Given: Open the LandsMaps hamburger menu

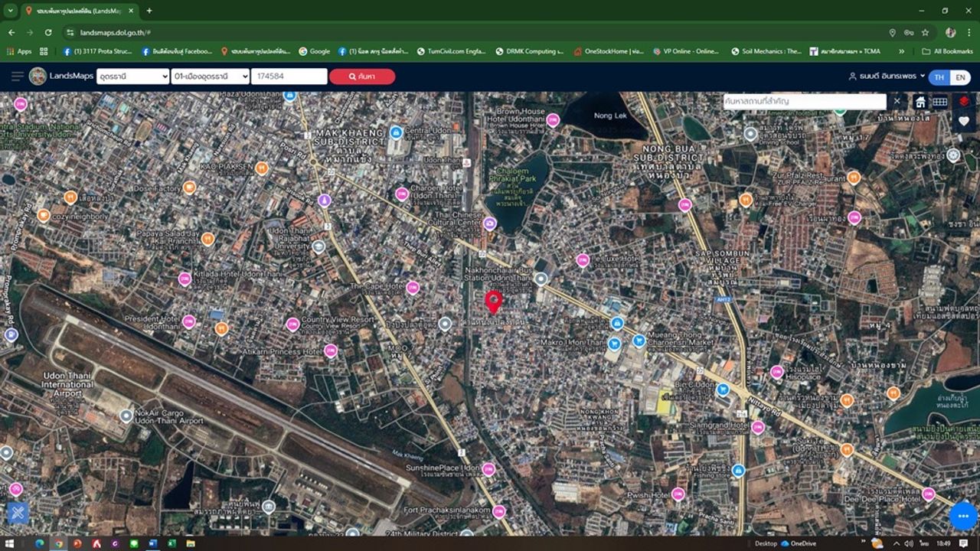Looking at the screenshot, I should (17, 77).
